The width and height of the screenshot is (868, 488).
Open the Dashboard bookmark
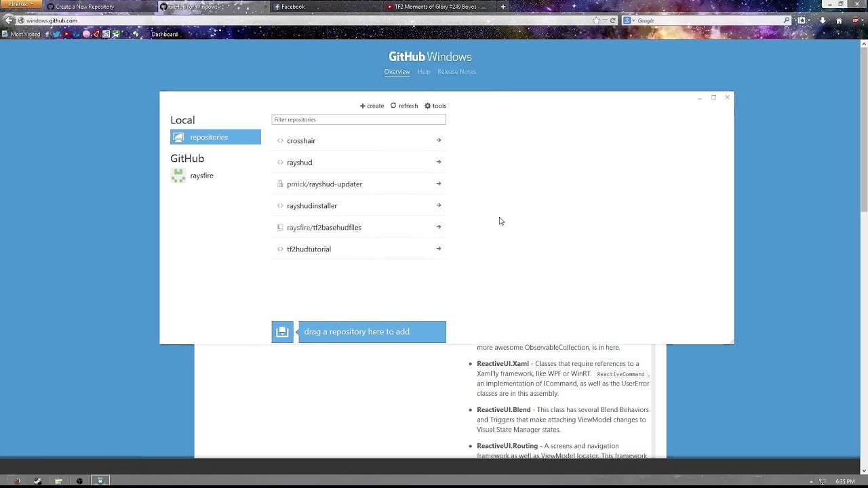tap(164, 34)
